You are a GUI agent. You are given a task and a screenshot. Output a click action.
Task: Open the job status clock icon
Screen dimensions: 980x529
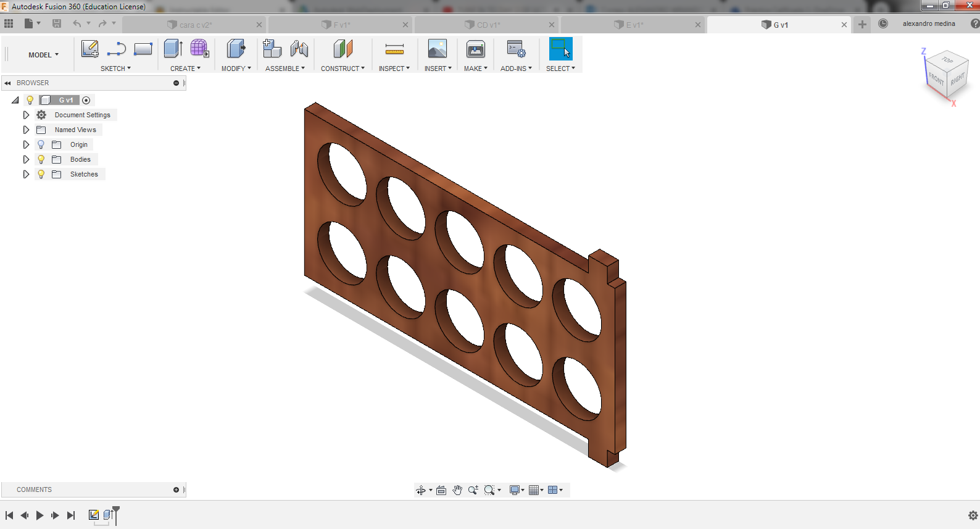point(883,23)
